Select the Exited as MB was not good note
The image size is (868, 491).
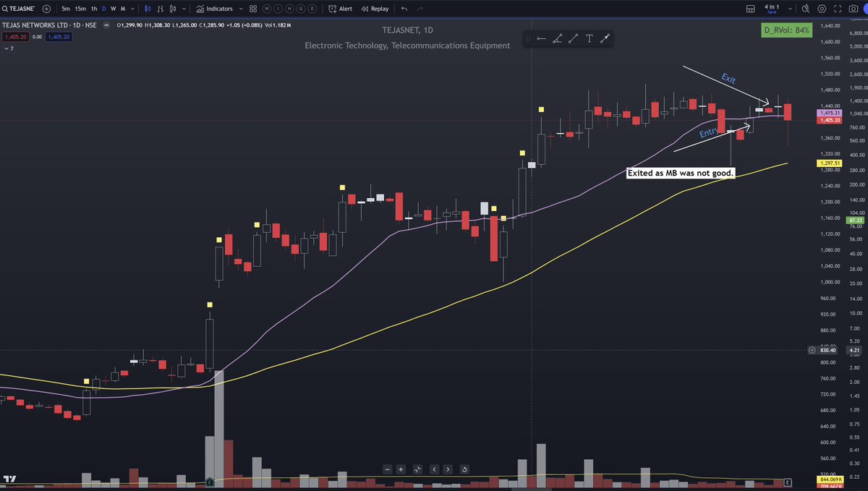click(x=681, y=174)
